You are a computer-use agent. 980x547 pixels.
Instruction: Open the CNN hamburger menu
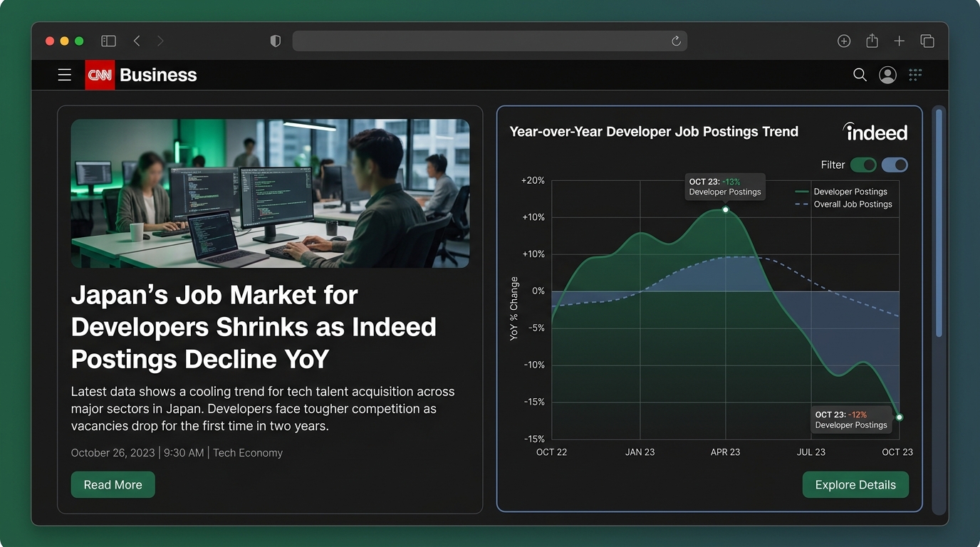[65, 75]
